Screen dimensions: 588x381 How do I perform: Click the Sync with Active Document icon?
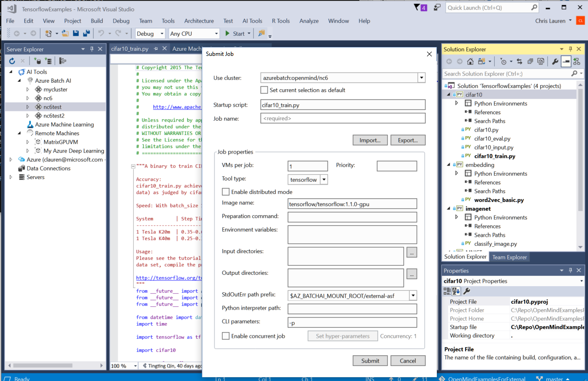click(519, 62)
